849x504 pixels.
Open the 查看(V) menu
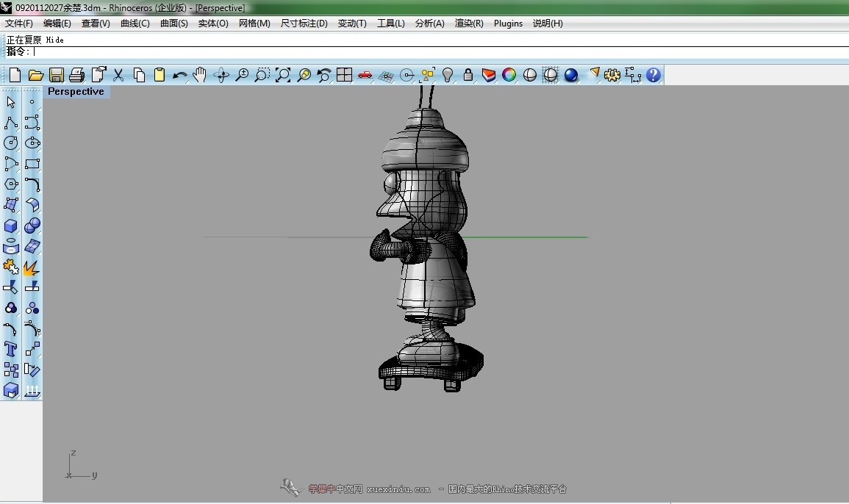click(96, 24)
